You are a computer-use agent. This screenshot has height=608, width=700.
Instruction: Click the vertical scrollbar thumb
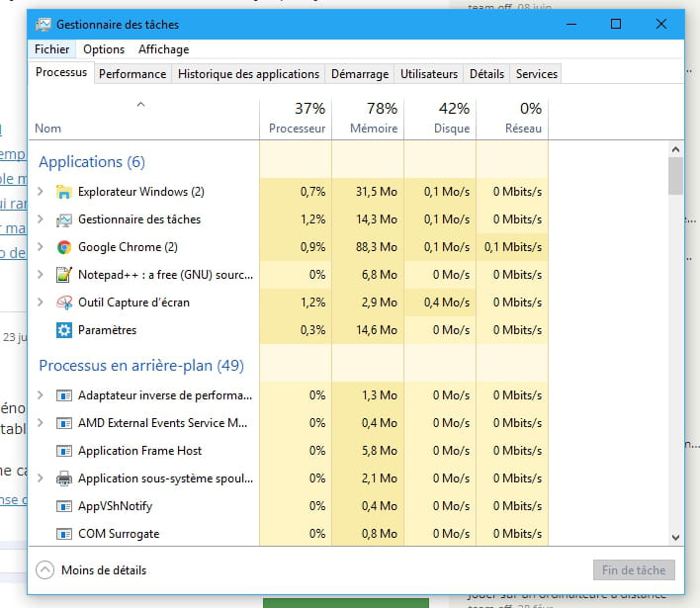(x=675, y=176)
